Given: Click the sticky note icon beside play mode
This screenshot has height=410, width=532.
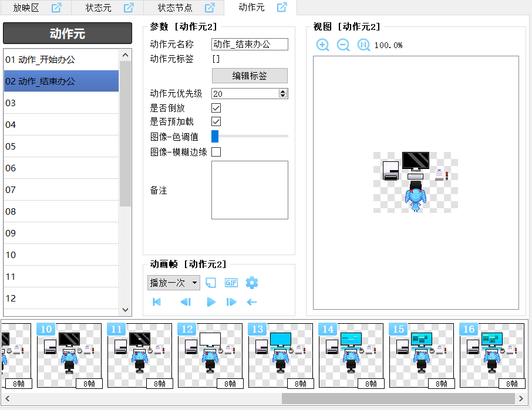Looking at the screenshot, I should [211, 283].
